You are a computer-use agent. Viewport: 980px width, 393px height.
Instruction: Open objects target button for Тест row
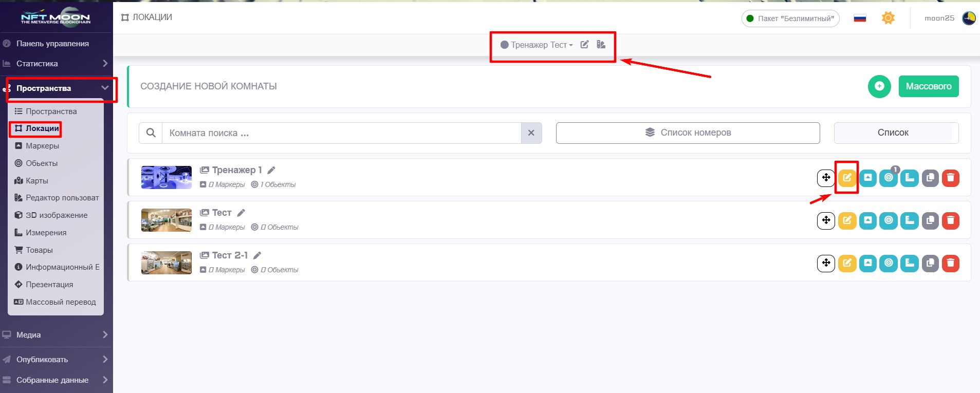tap(889, 220)
